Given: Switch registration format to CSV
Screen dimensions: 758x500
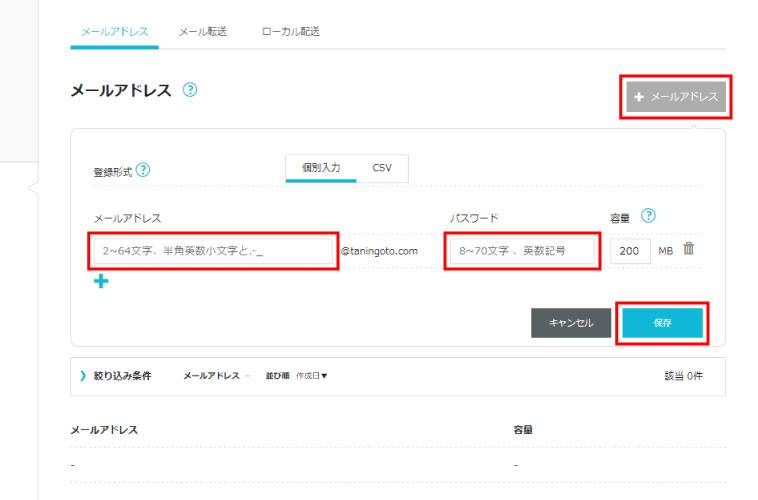Looking at the screenshot, I should [382, 168].
